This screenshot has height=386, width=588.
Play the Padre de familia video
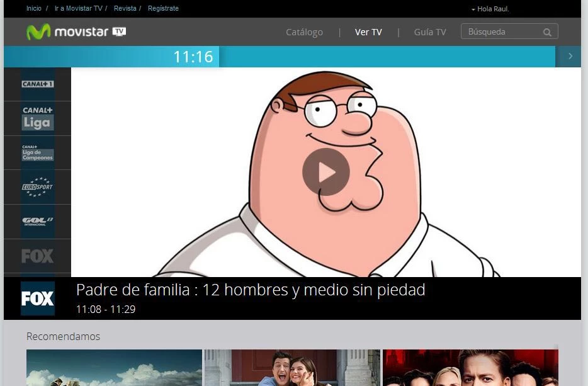tap(325, 171)
